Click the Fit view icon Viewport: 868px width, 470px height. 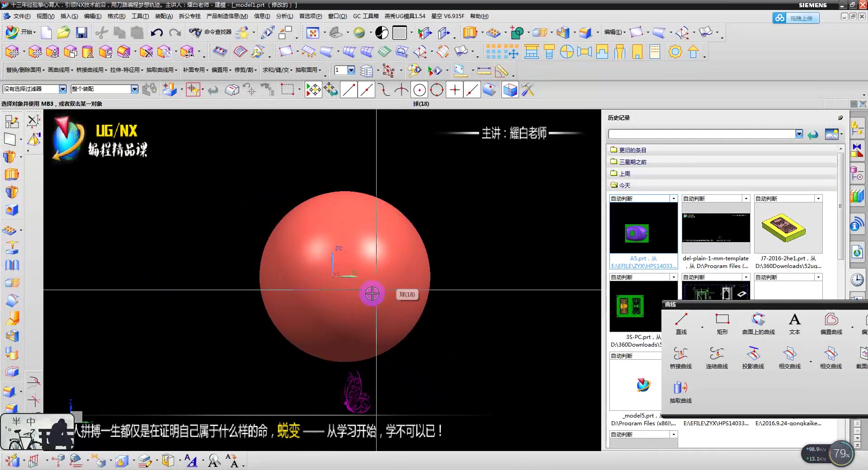pyautogui.click(x=313, y=33)
